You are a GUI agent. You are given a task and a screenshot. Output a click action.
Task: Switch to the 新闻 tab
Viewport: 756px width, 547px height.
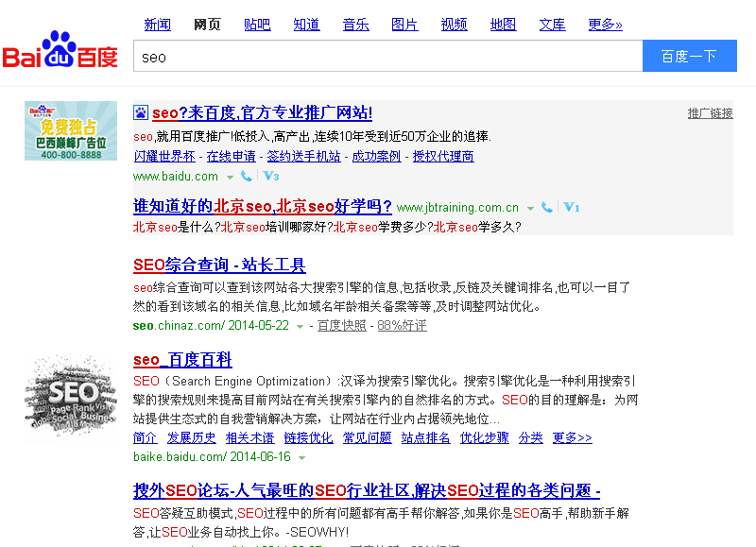coord(157,25)
